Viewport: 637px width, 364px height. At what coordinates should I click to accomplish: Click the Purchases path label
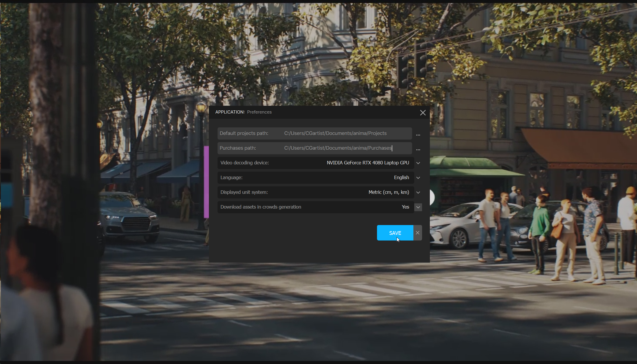(x=237, y=148)
